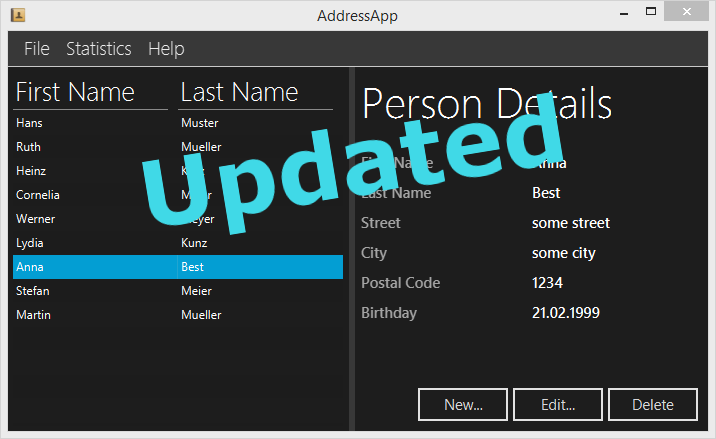Select the Werner row

click(178, 219)
